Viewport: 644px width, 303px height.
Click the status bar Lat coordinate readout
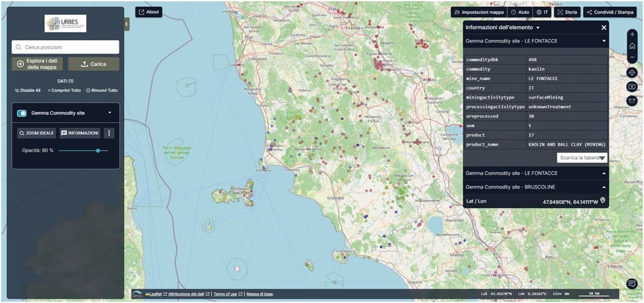pos(496,294)
